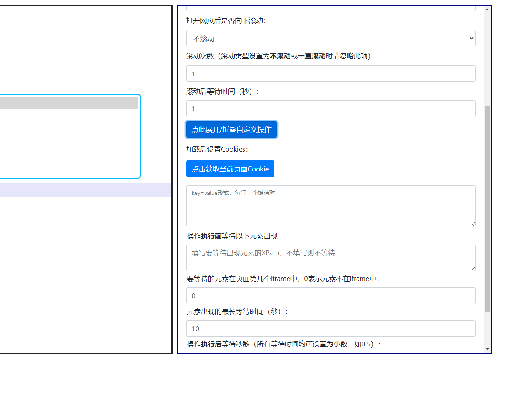Click the chevron on the scroll type selector

[x=471, y=38]
